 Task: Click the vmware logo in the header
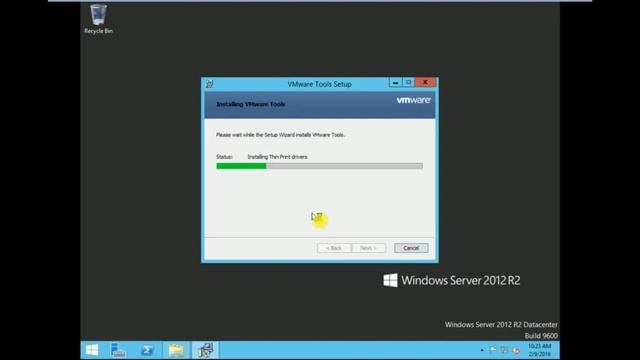click(413, 100)
